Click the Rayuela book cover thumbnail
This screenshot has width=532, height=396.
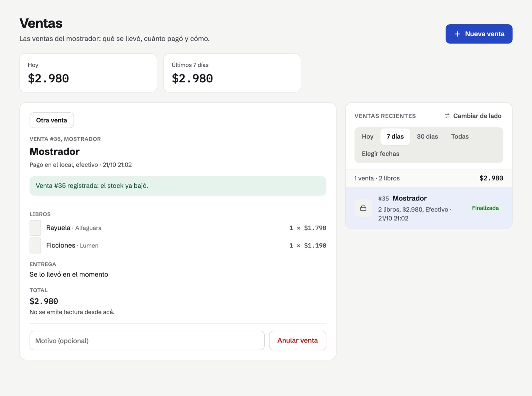click(35, 228)
